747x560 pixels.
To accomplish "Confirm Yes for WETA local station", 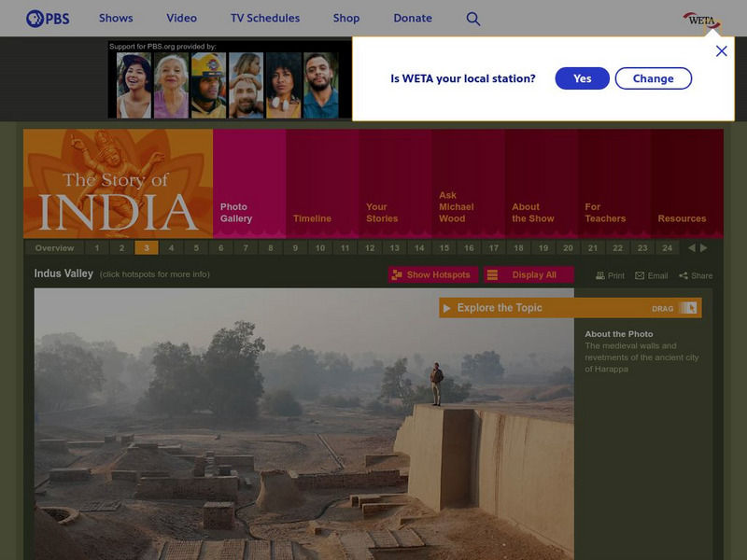I will coord(582,78).
